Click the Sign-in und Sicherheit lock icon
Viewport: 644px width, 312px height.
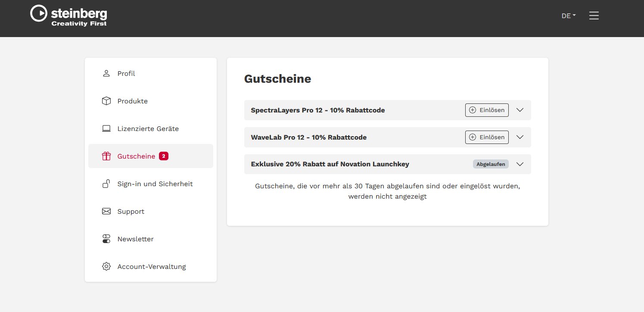106,184
